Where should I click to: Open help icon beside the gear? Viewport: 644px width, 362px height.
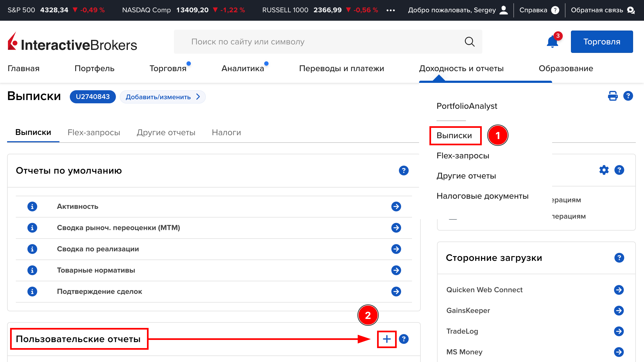pos(619,170)
